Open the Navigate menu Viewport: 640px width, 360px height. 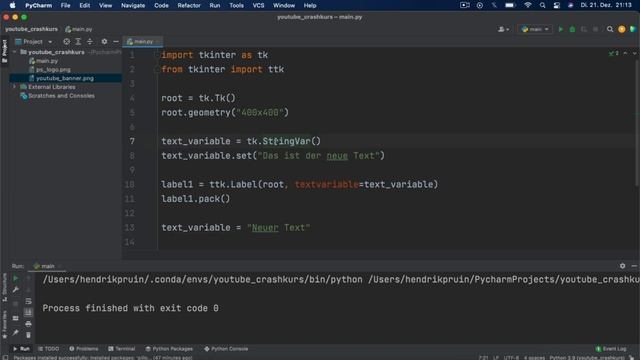pyautogui.click(x=133, y=5)
